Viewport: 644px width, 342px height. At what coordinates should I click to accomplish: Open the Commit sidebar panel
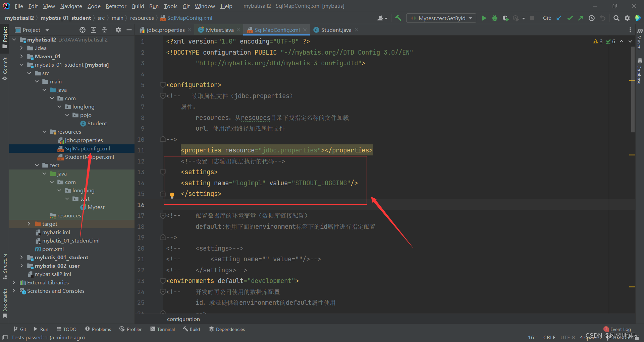pyautogui.click(x=5, y=69)
